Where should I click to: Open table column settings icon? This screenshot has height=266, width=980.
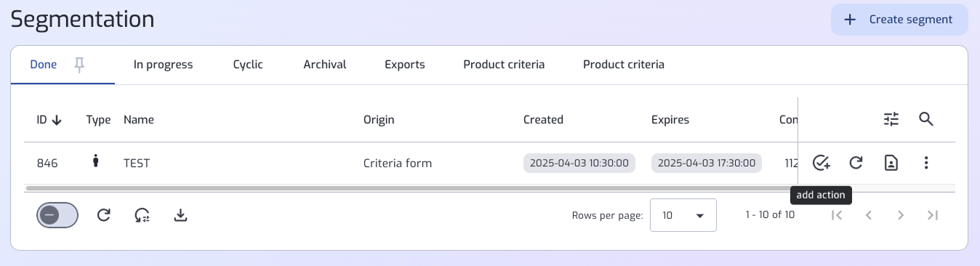tap(891, 119)
